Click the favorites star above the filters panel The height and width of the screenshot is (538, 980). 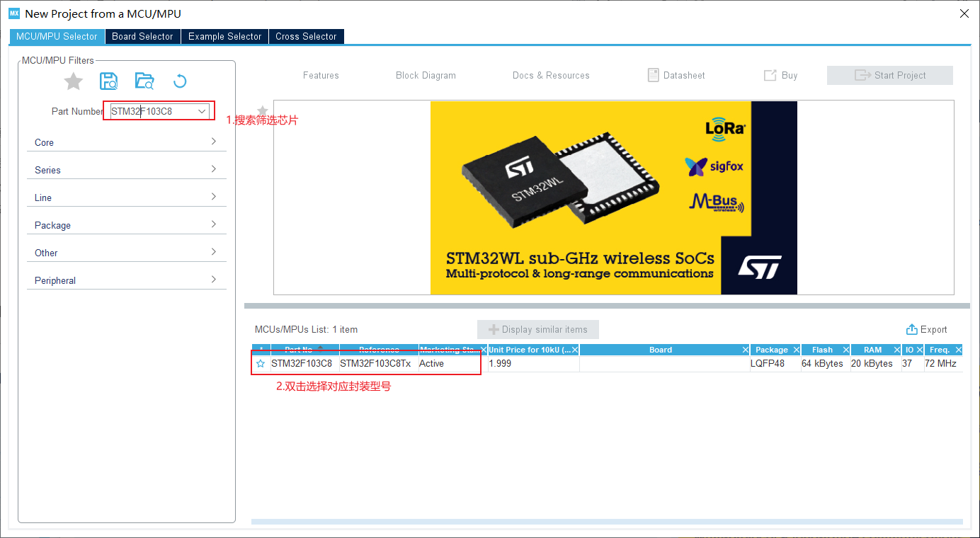click(x=73, y=81)
